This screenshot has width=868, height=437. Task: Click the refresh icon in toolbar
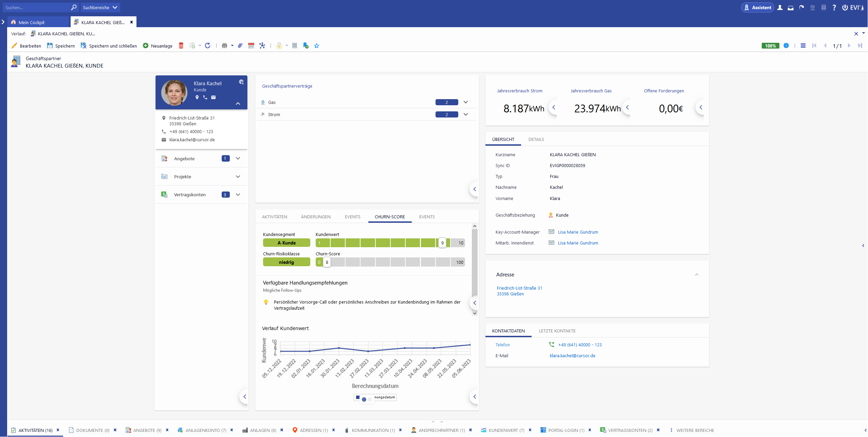tap(208, 45)
